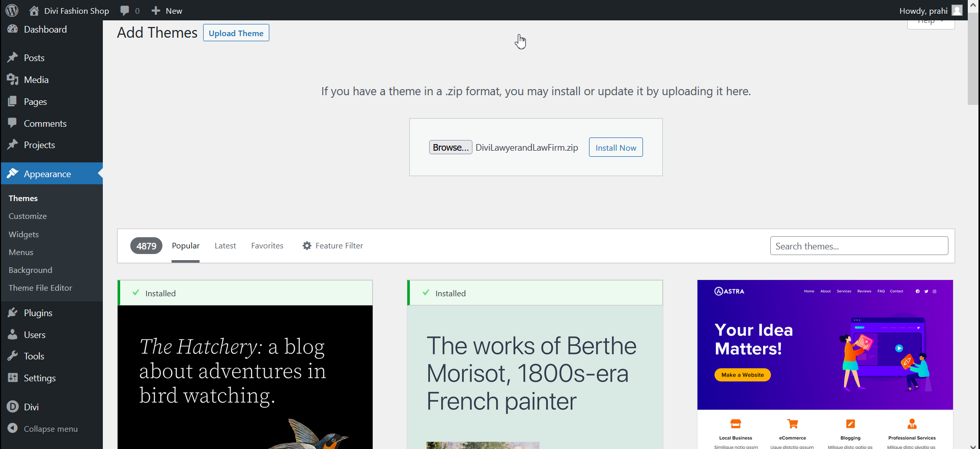The height and width of the screenshot is (449, 980).
Task: Click the Dashboard gauge icon
Action: click(13, 29)
